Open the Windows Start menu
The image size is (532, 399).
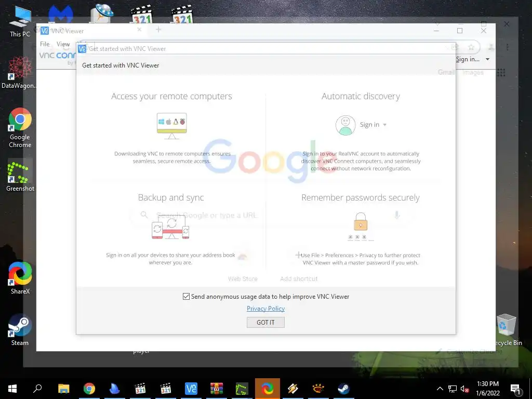(12, 389)
